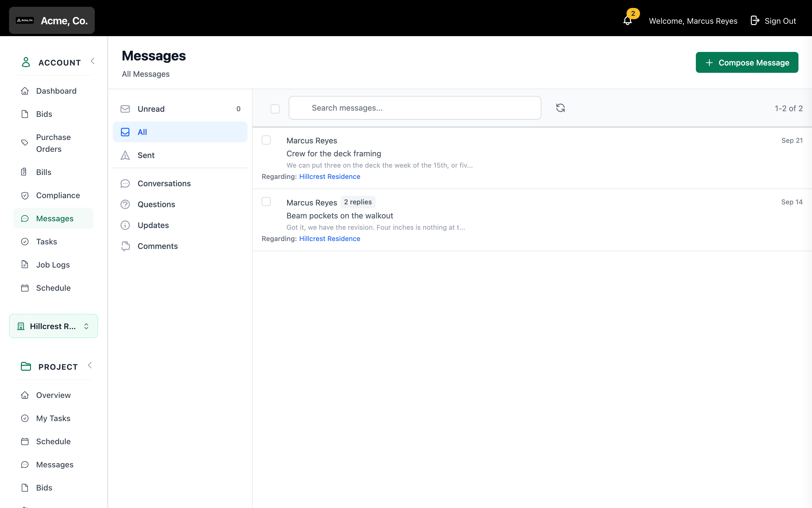Open the 'Beam pockets on the walkout' message
The height and width of the screenshot is (508, 812).
tap(532, 220)
